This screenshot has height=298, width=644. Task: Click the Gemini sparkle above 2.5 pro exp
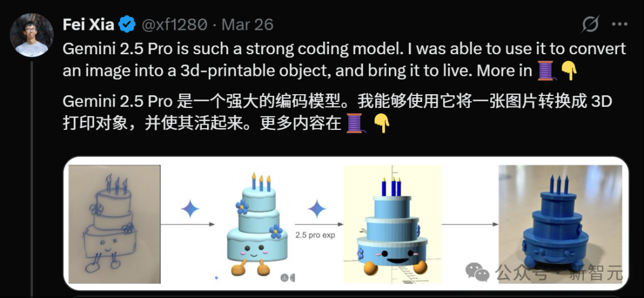pos(317,209)
